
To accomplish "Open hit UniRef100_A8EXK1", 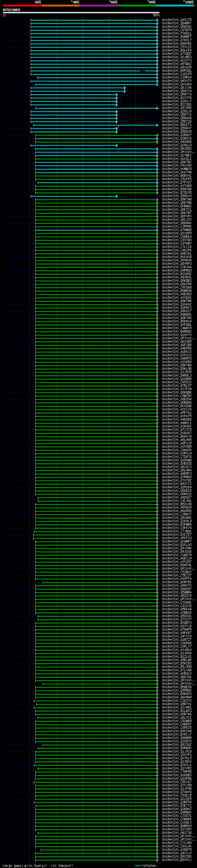I will [x=177, y=253].
